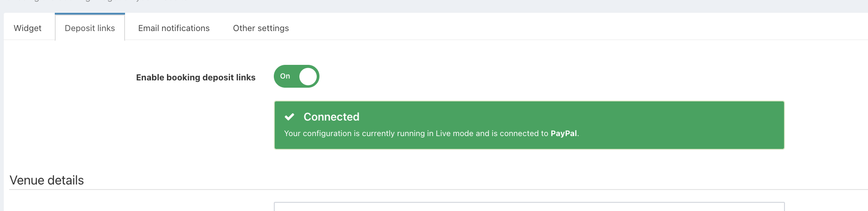The width and height of the screenshot is (868, 211).
Task: Open the Email notifications tab
Action: point(174,28)
